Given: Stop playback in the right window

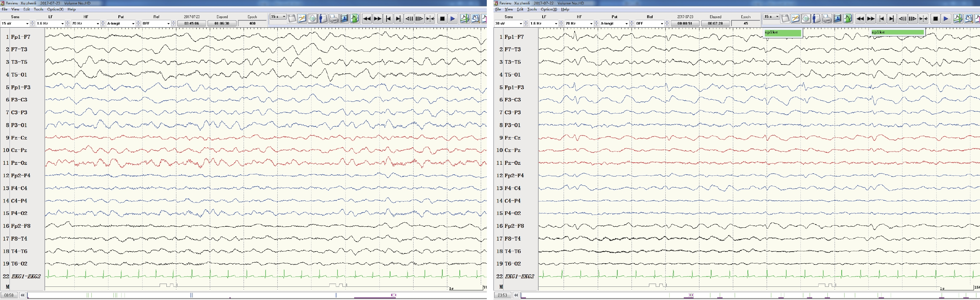Looking at the screenshot, I should [936, 18].
